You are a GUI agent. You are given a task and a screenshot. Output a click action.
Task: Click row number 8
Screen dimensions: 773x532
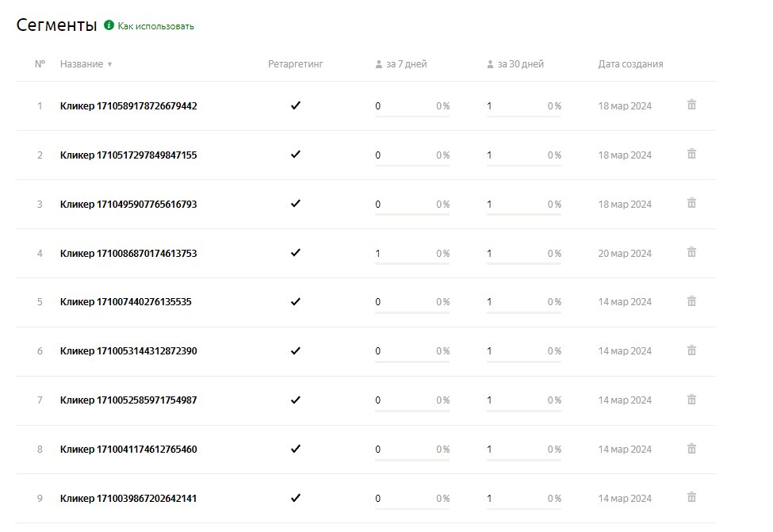coord(40,450)
